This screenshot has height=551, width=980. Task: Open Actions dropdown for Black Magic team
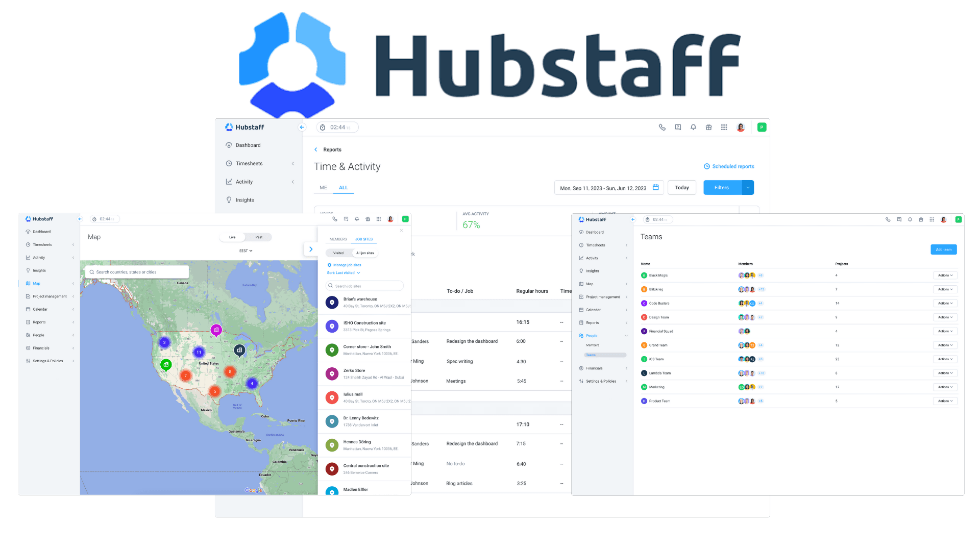[945, 275]
